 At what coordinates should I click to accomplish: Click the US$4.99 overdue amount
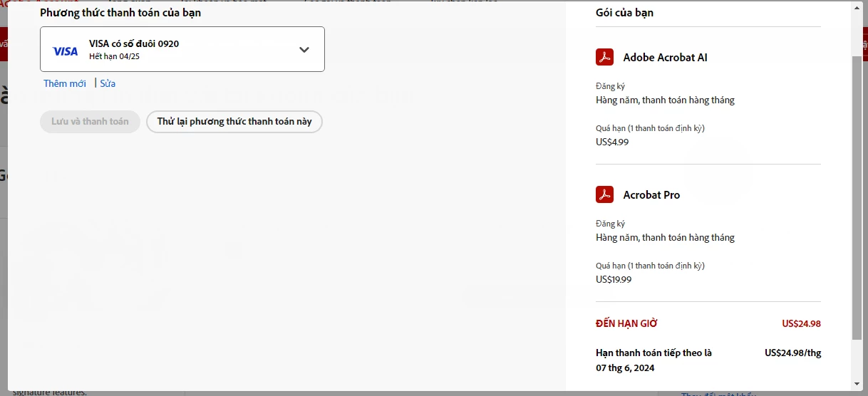click(x=612, y=142)
